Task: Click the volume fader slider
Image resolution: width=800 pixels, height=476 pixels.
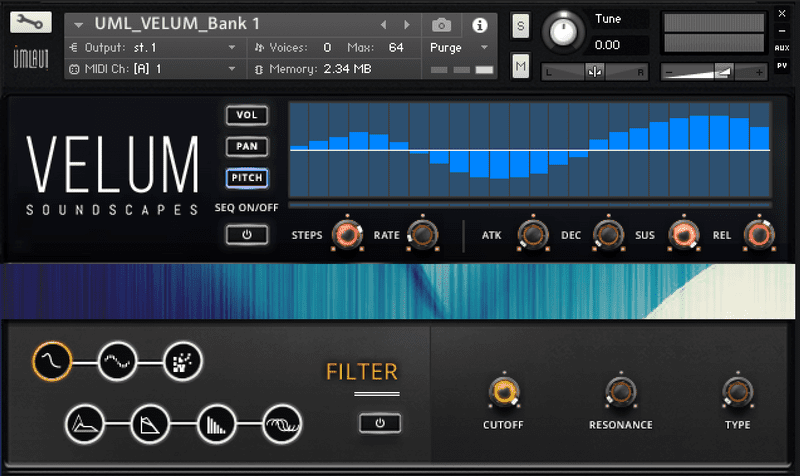Action: coord(714,72)
